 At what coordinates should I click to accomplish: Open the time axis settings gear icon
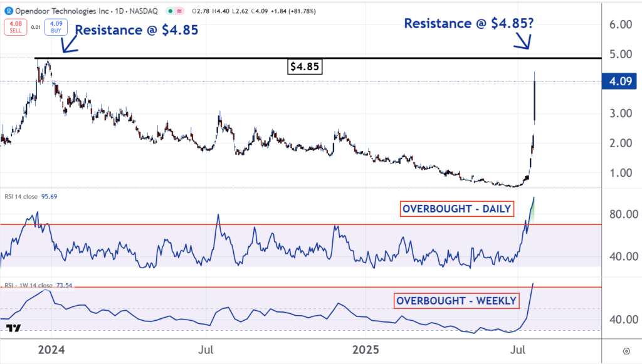626,351
